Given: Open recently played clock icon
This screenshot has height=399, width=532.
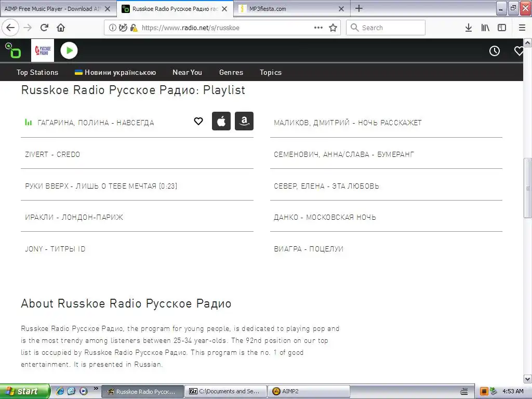Looking at the screenshot, I should point(495,51).
